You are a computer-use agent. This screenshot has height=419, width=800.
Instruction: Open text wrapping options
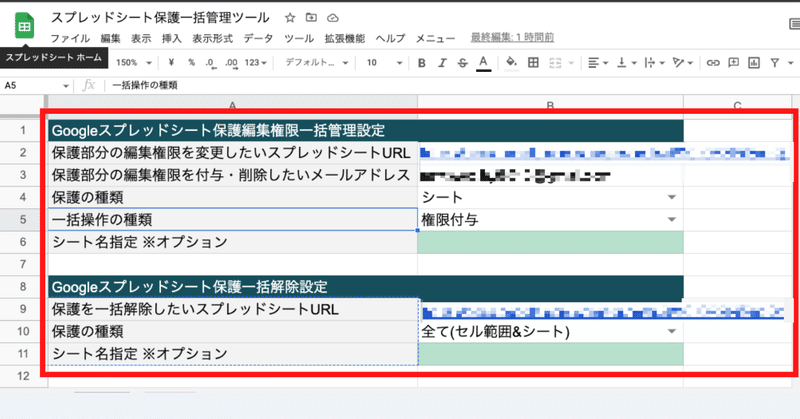[655, 63]
